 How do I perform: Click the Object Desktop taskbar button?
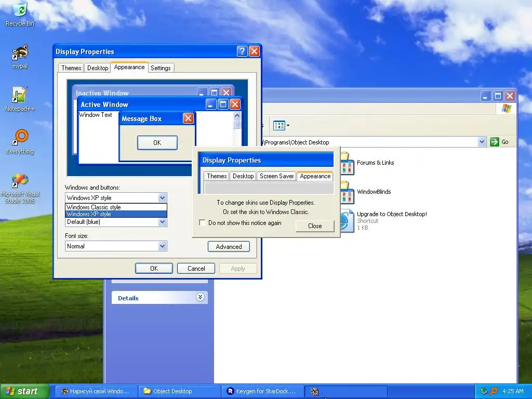(x=179, y=391)
